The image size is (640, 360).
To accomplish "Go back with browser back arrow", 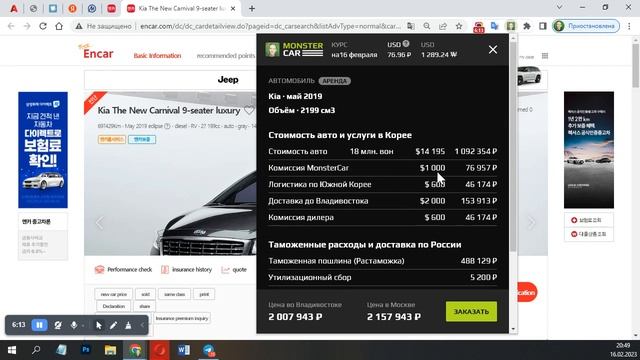I will pos(11,26).
